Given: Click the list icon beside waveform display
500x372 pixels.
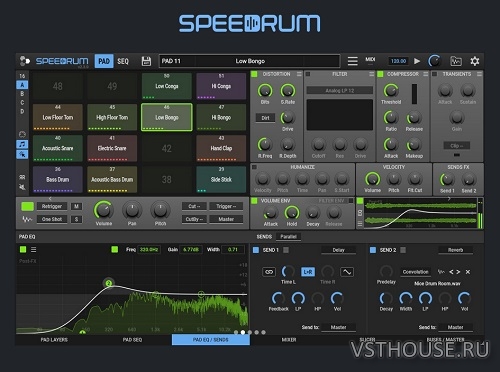Looking at the screenshot, I should coord(360,224).
